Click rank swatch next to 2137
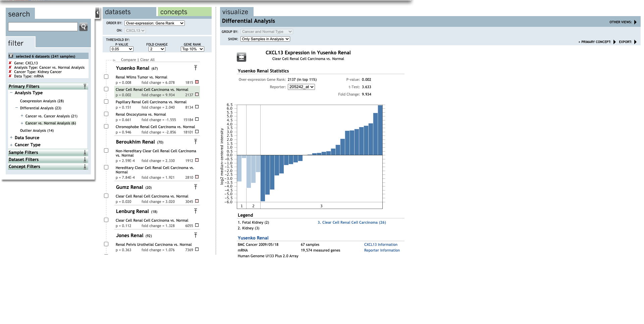 (x=197, y=94)
